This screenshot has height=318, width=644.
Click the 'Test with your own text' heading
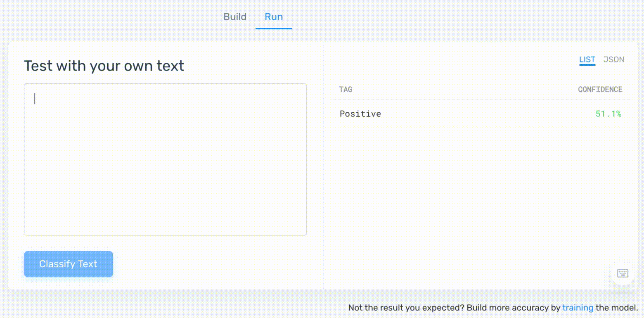click(x=104, y=66)
